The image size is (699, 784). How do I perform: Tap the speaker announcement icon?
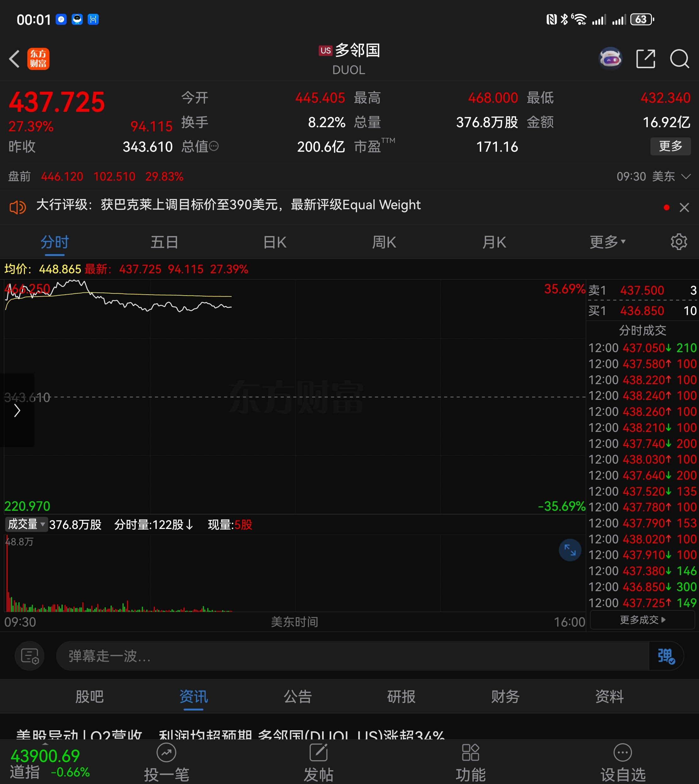tap(18, 207)
